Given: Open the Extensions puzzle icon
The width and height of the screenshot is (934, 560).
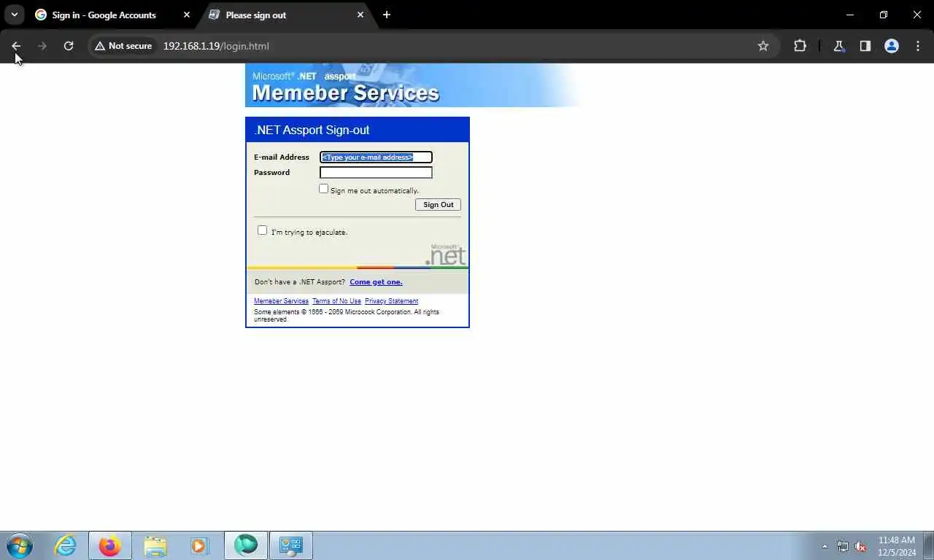Looking at the screenshot, I should click(800, 46).
